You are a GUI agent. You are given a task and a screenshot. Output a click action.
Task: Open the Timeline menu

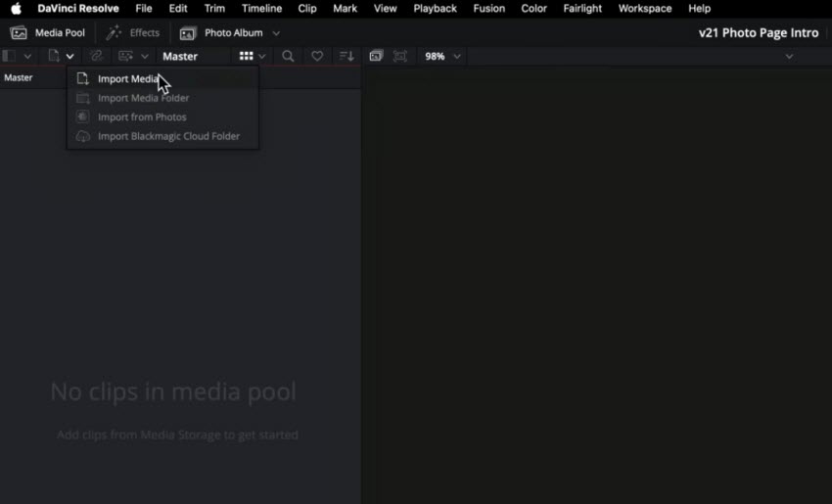pyautogui.click(x=261, y=9)
